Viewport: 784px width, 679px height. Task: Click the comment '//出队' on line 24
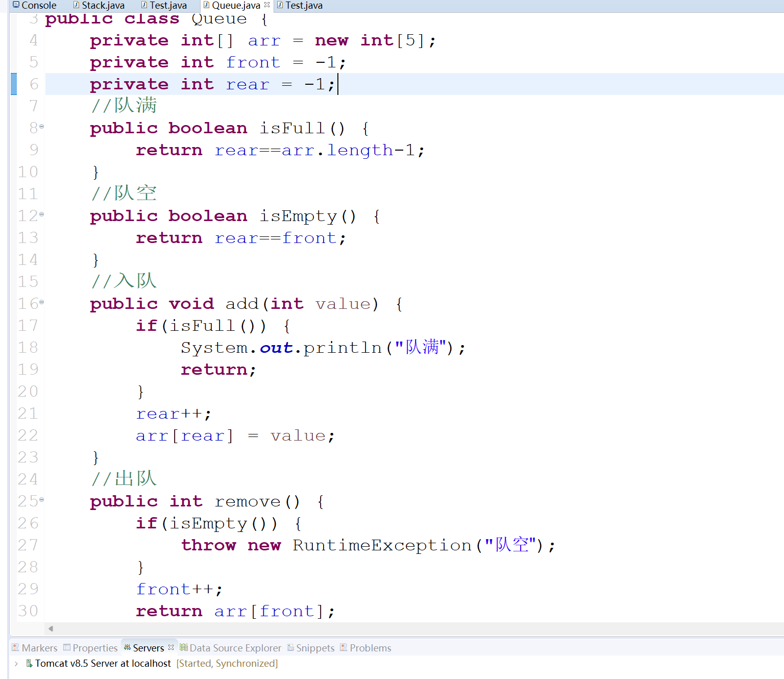tap(124, 479)
